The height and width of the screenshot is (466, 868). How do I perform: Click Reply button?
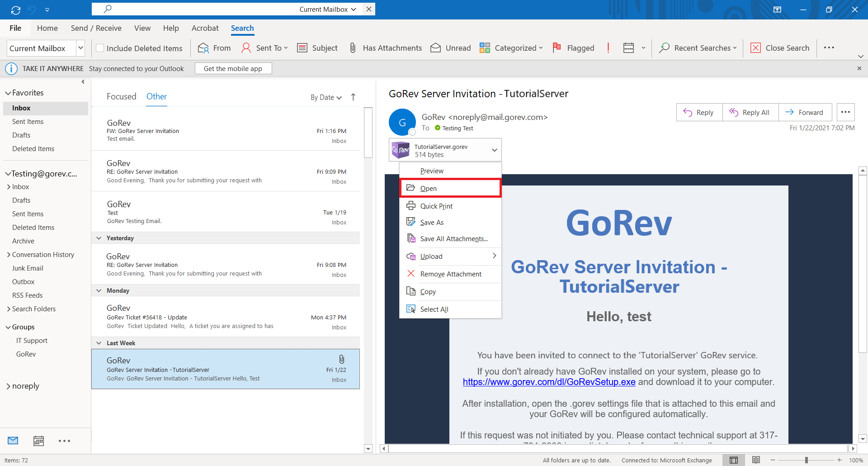[x=699, y=112]
